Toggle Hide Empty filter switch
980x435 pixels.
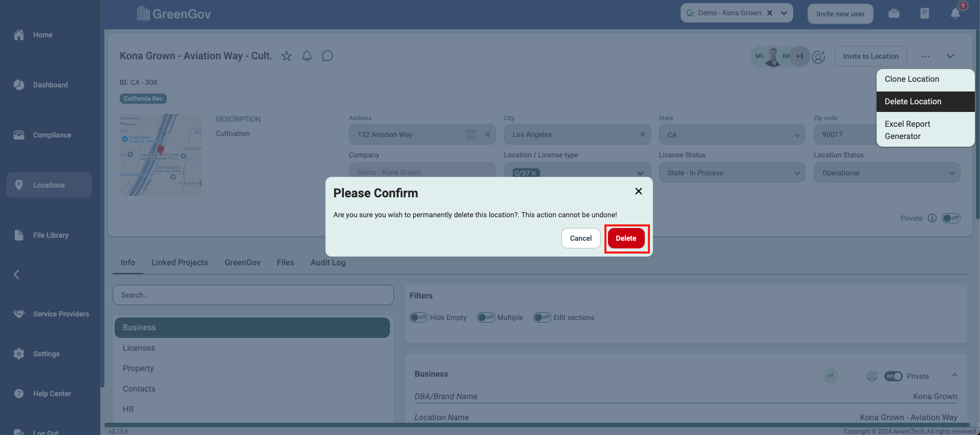419,317
